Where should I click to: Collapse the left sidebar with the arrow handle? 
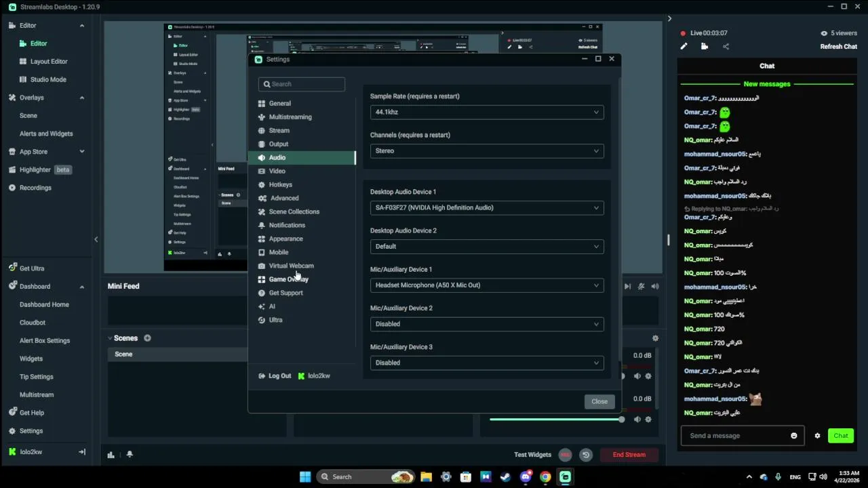(96, 239)
